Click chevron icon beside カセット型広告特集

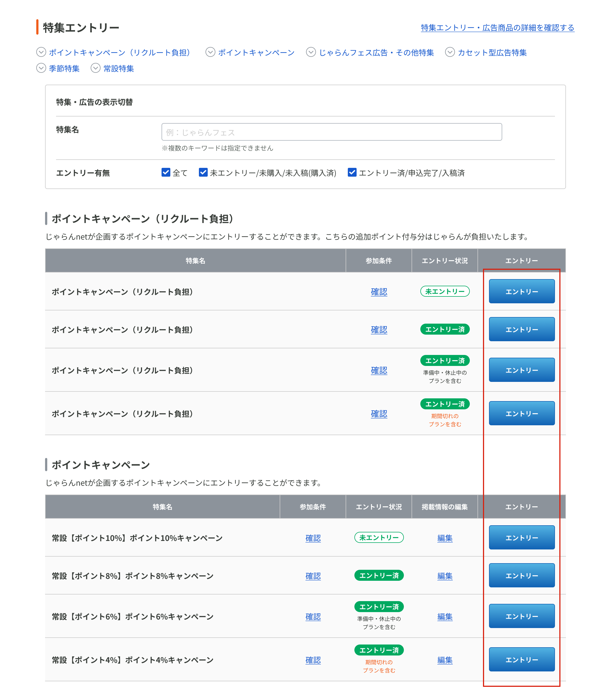click(450, 52)
